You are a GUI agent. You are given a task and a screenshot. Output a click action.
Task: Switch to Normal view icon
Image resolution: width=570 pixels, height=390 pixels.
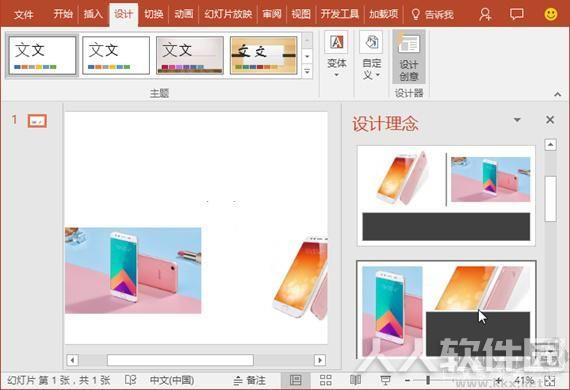(296, 380)
